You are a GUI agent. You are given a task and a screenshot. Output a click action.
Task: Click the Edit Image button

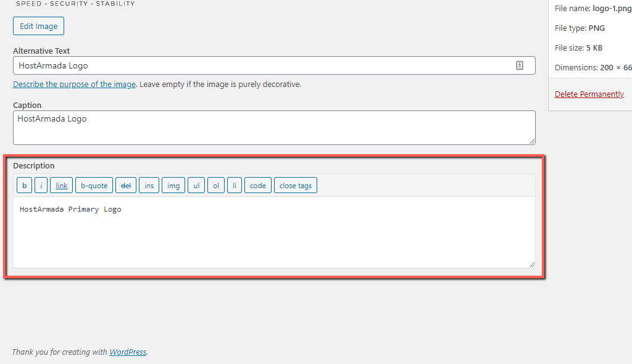click(38, 26)
